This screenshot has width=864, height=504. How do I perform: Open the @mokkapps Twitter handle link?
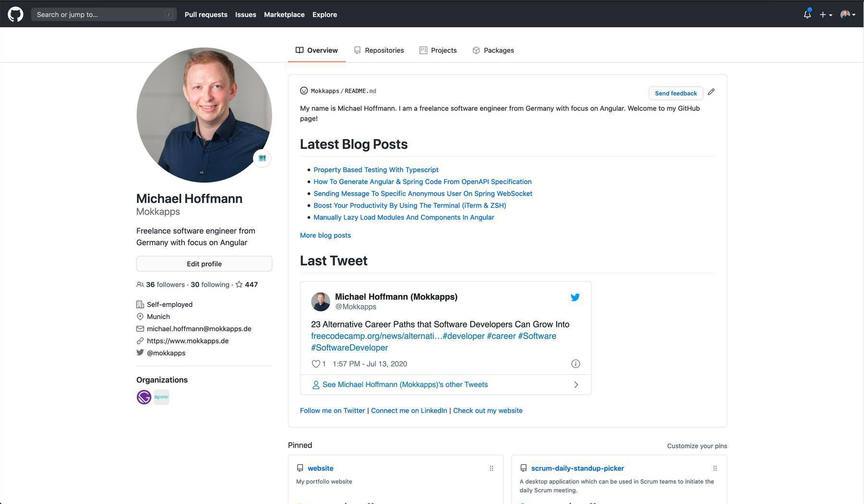pos(166,352)
